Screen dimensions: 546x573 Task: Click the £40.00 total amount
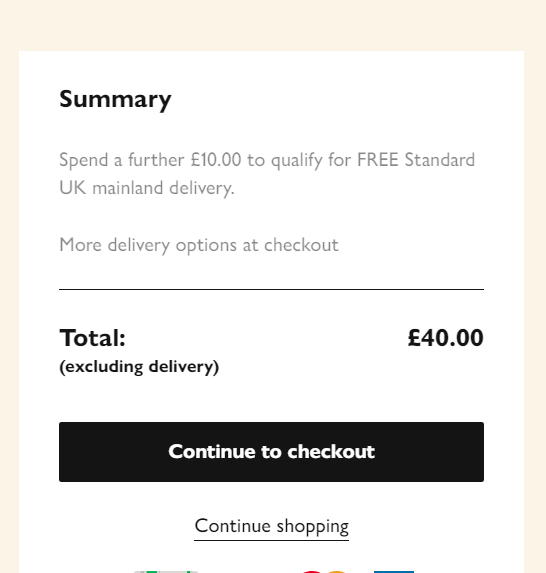pyautogui.click(x=445, y=338)
